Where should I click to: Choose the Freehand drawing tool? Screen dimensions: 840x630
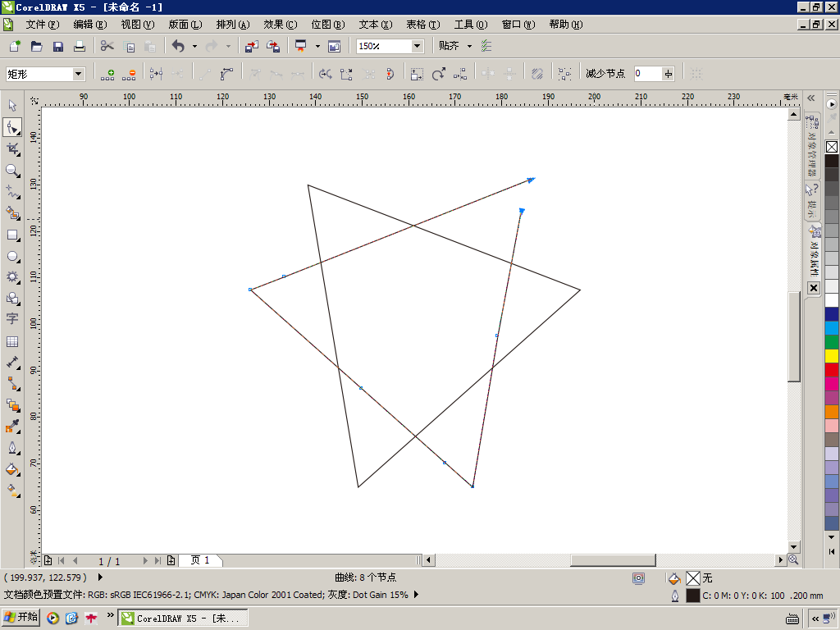[12, 192]
